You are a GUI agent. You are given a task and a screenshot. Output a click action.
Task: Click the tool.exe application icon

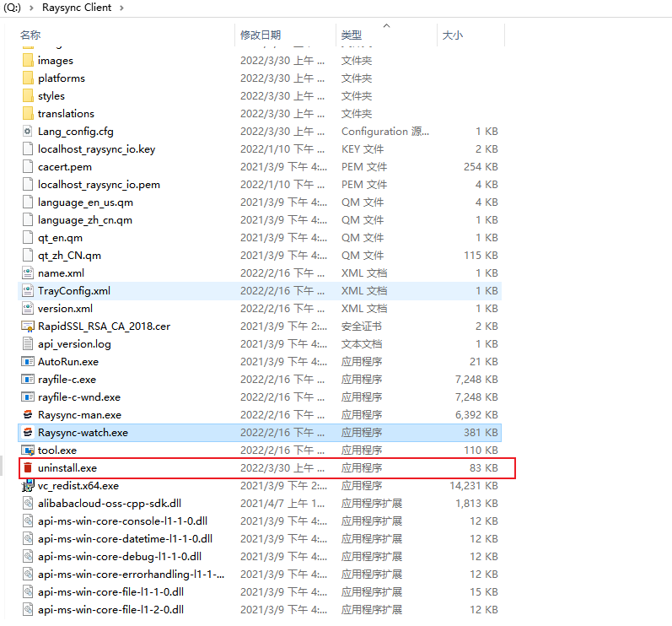pyautogui.click(x=28, y=451)
